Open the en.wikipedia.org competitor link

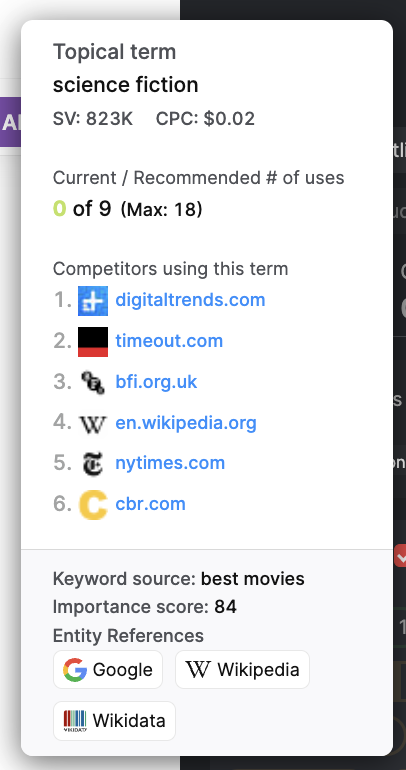tap(186, 423)
